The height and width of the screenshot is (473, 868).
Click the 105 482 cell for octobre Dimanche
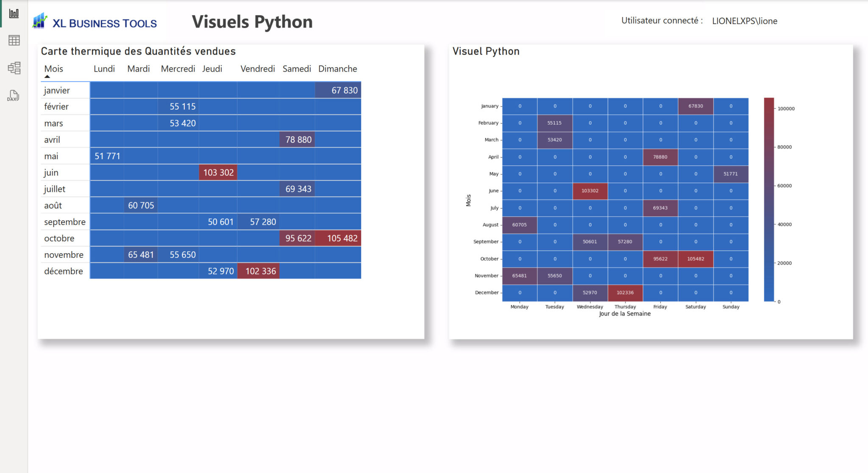338,238
